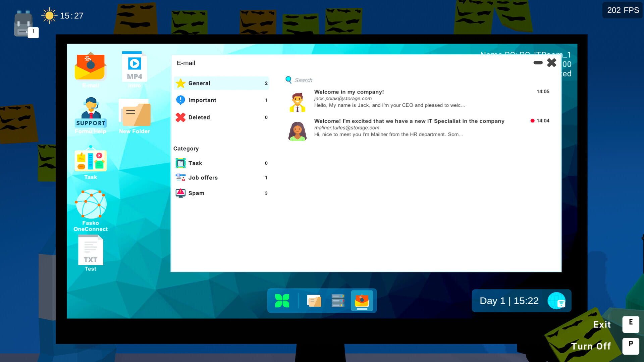644x362 pixels.
Task: Open the Job offers category
Action: (203, 177)
